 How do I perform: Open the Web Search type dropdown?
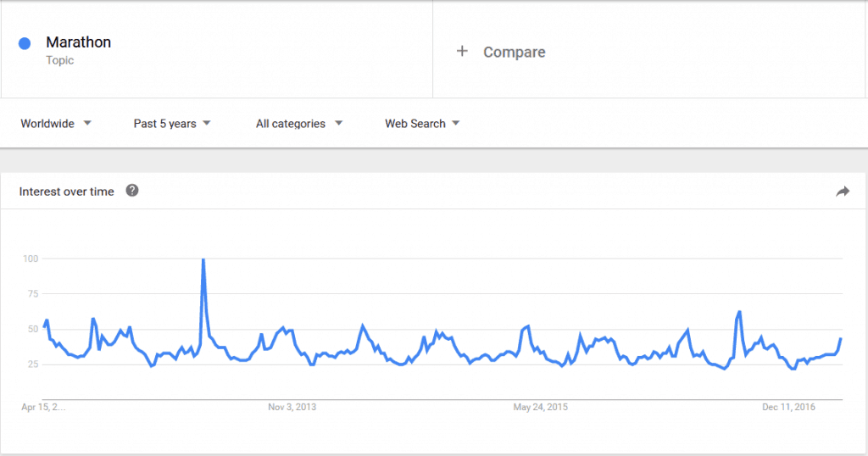pos(422,124)
